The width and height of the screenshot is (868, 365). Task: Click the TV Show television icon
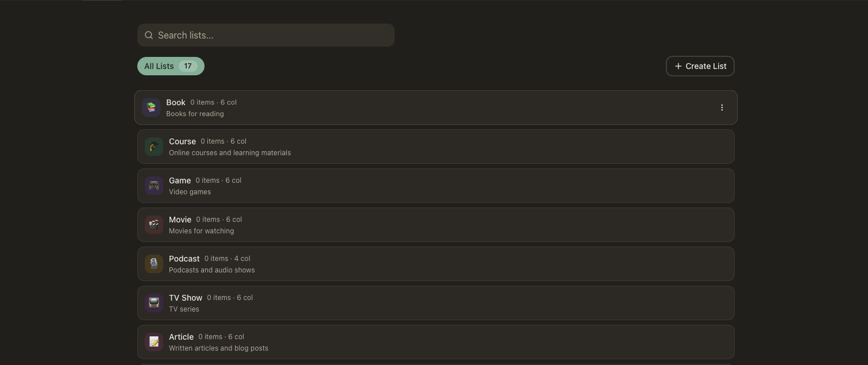click(x=154, y=303)
